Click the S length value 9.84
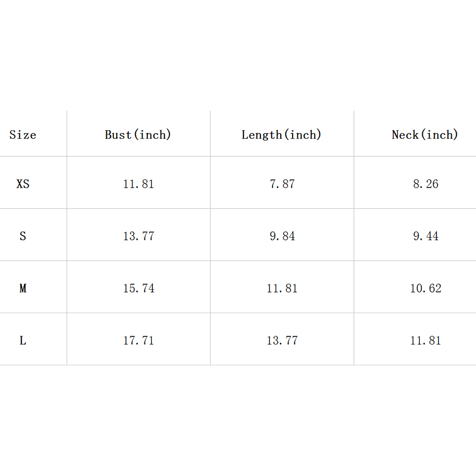 point(282,236)
